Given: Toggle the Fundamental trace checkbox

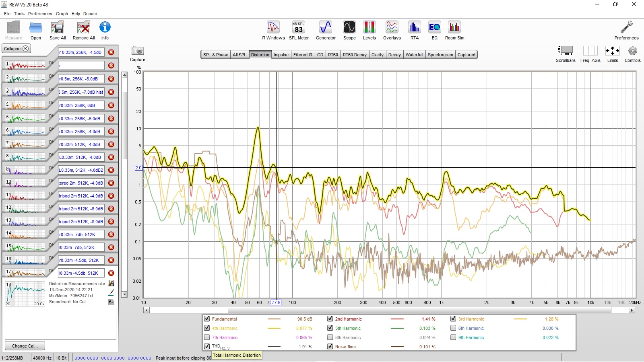Looking at the screenshot, I should coord(207,319).
